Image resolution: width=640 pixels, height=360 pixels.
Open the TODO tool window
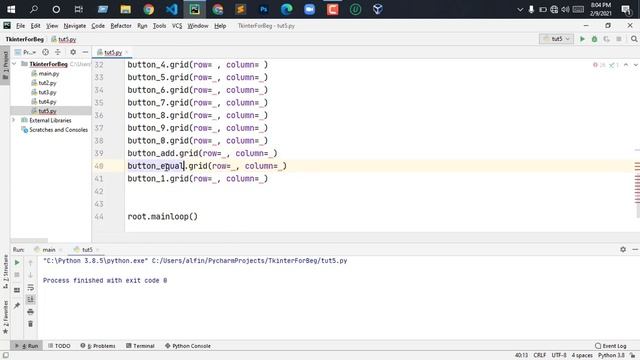click(59, 346)
